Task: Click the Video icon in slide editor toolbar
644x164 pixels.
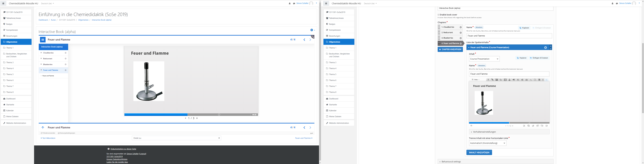Action: click(505, 80)
